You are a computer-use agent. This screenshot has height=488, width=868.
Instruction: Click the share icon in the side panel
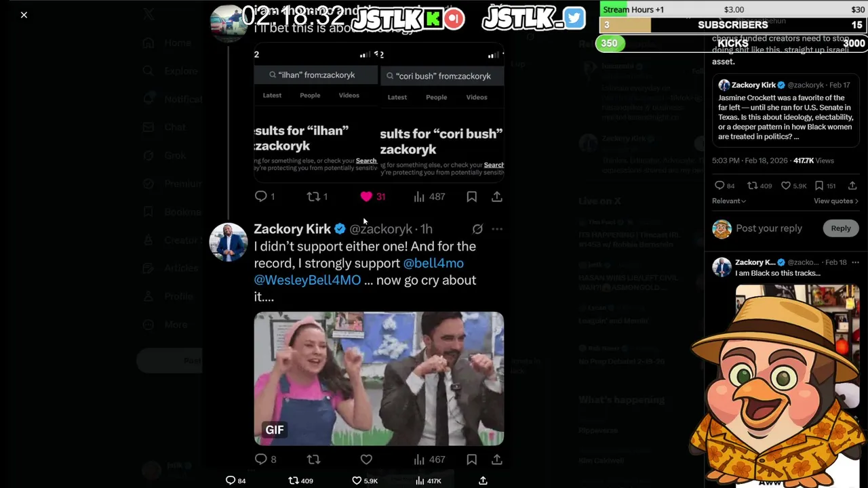coord(852,186)
